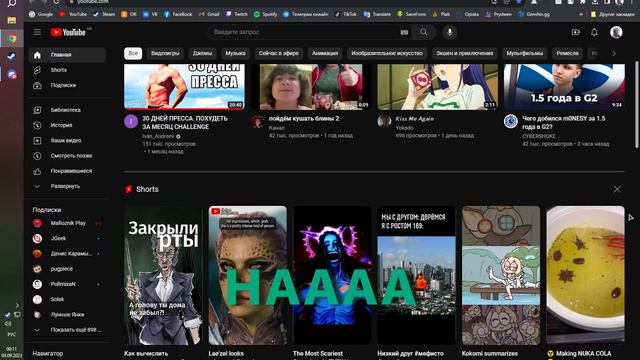Screen dimensions: 640x360
Task: Open the Ivan_Andreev channel link
Action: pyautogui.click(x=158, y=136)
